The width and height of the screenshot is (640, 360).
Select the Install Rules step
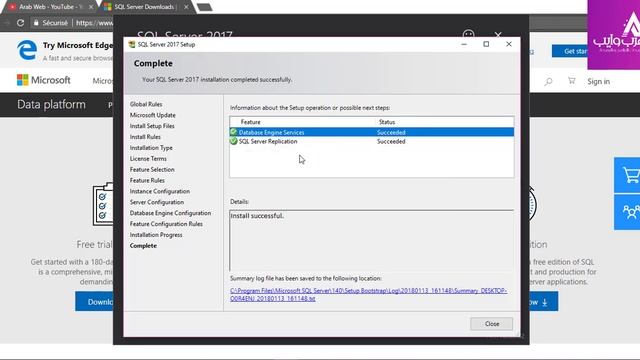pyautogui.click(x=145, y=137)
